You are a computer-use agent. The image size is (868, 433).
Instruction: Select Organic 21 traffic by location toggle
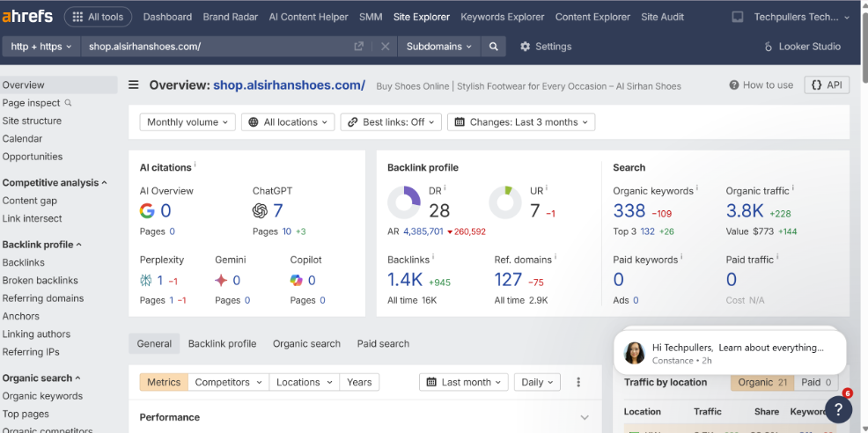click(x=762, y=382)
